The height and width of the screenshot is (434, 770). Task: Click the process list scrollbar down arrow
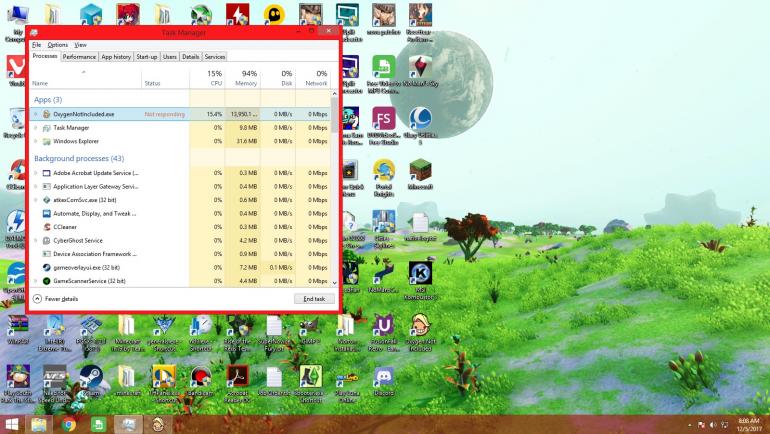point(335,283)
